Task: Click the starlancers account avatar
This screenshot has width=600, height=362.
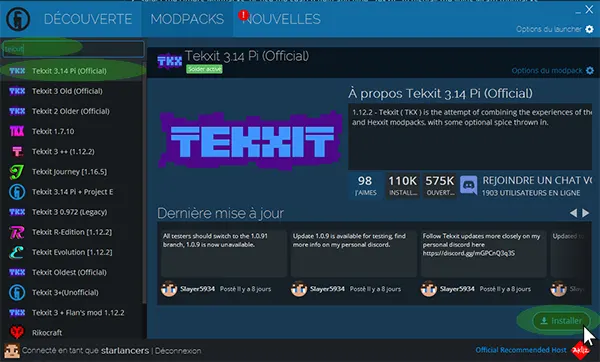Action: (12, 350)
